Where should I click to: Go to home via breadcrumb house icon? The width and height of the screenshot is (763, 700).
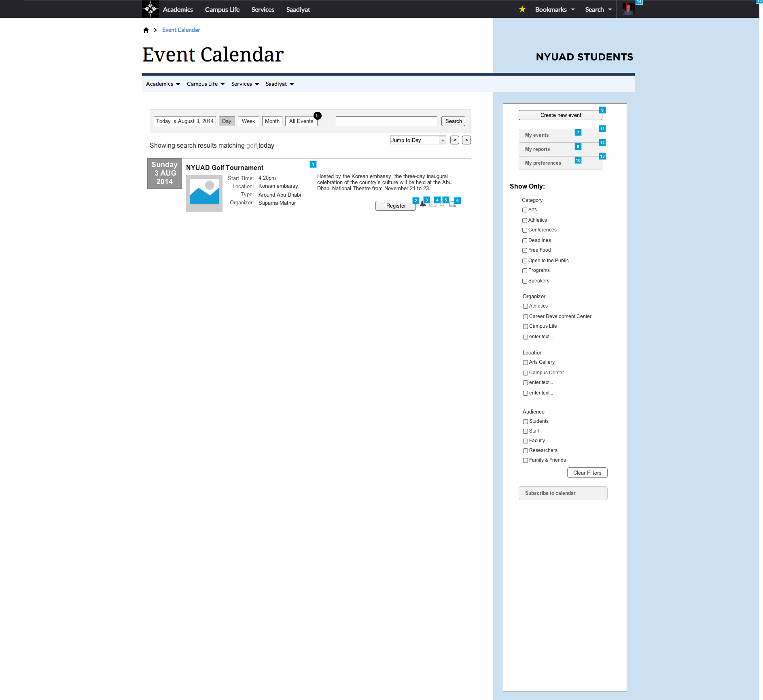coord(146,30)
